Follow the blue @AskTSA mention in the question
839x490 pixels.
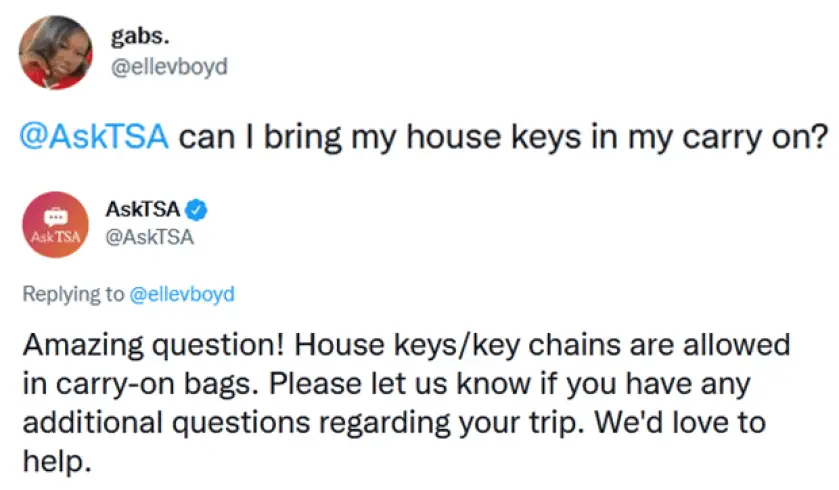tap(94, 137)
